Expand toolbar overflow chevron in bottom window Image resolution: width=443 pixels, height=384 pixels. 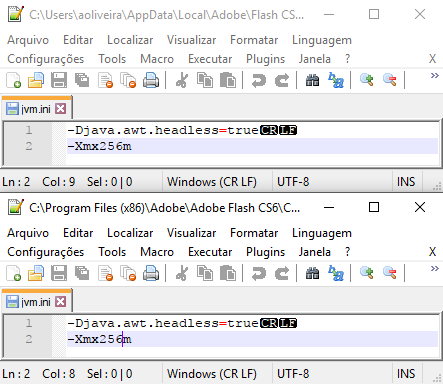tap(434, 268)
